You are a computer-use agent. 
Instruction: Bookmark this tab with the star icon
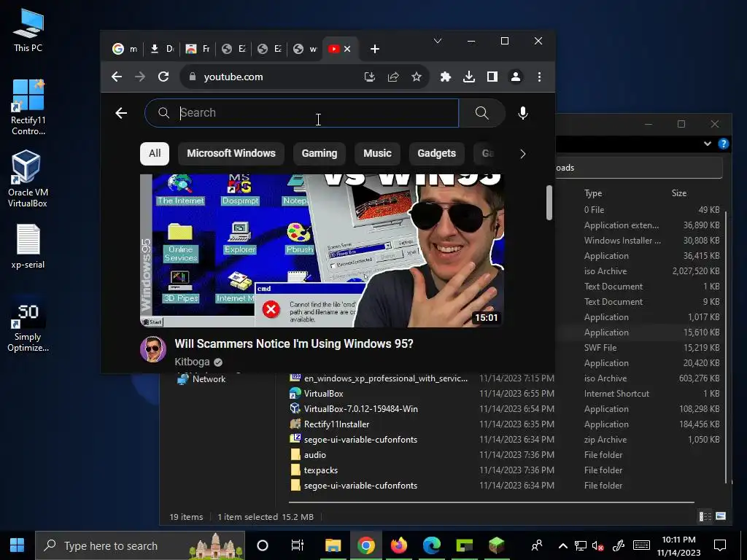pos(417,77)
